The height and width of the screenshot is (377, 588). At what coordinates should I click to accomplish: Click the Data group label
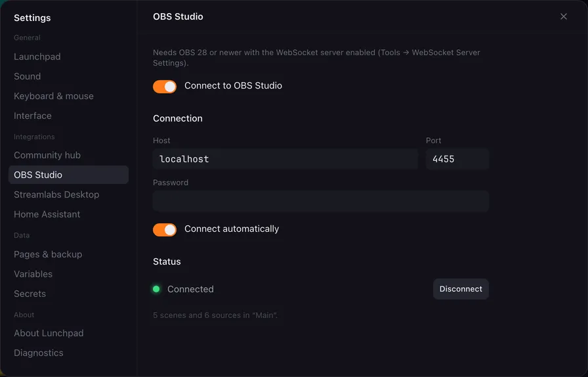coord(22,235)
